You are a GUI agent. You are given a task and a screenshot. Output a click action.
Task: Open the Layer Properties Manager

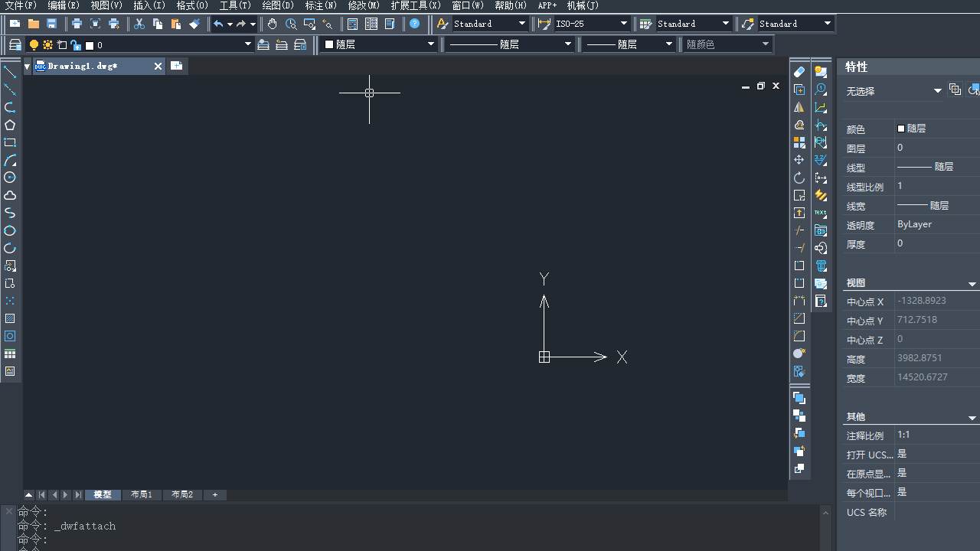click(15, 45)
